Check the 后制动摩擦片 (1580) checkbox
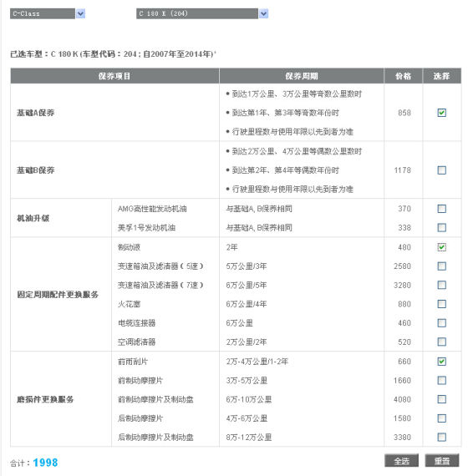The height and width of the screenshot is (476, 468). point(441,418)
